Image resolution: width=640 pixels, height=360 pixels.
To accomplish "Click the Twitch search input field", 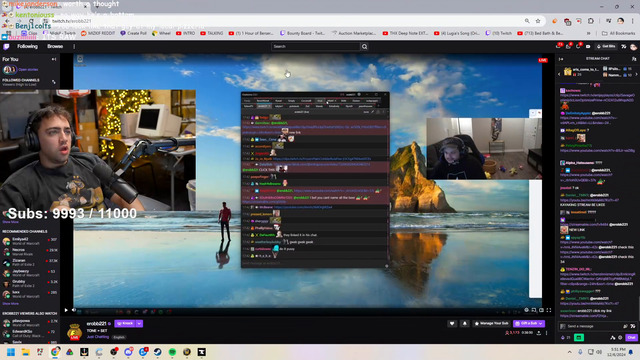I will 316,47.
